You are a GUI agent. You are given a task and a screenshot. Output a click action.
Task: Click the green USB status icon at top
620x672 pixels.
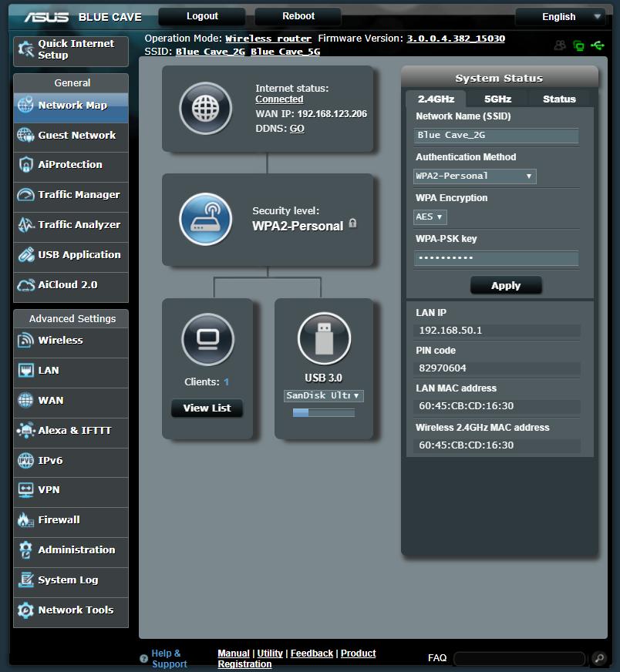[598, 45]
